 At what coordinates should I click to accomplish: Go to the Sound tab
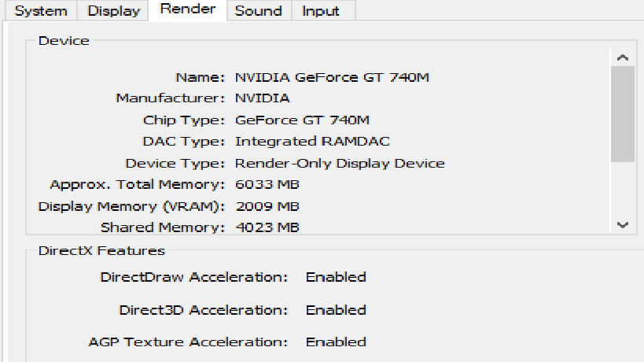[x=258, y=11]
